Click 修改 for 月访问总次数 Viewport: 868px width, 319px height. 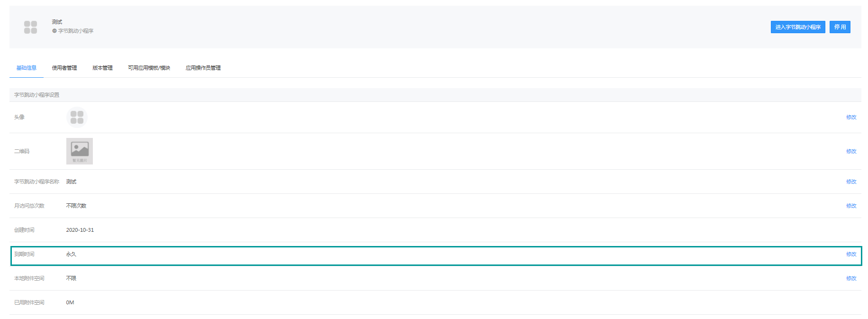[x=851, y=206]
